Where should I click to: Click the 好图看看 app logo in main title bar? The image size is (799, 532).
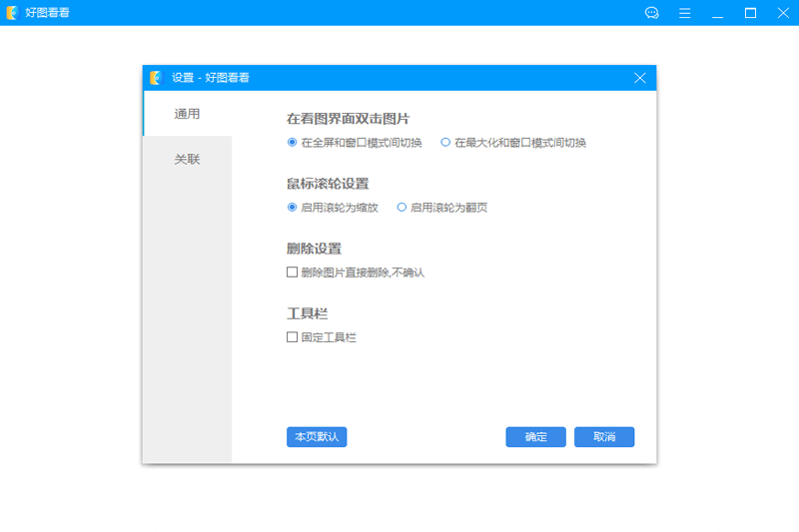12,13
